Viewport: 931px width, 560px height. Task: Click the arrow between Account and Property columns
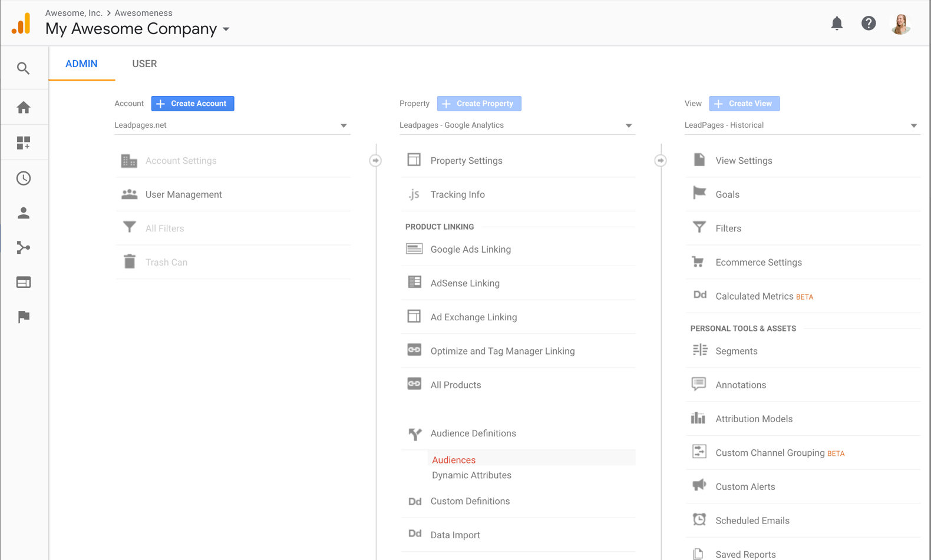pos(375,161)
